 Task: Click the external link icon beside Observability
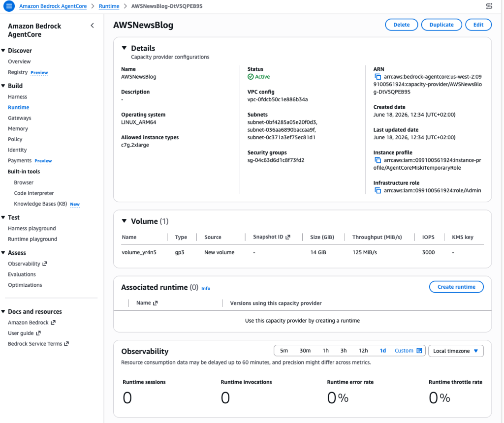tap(45, 264)
